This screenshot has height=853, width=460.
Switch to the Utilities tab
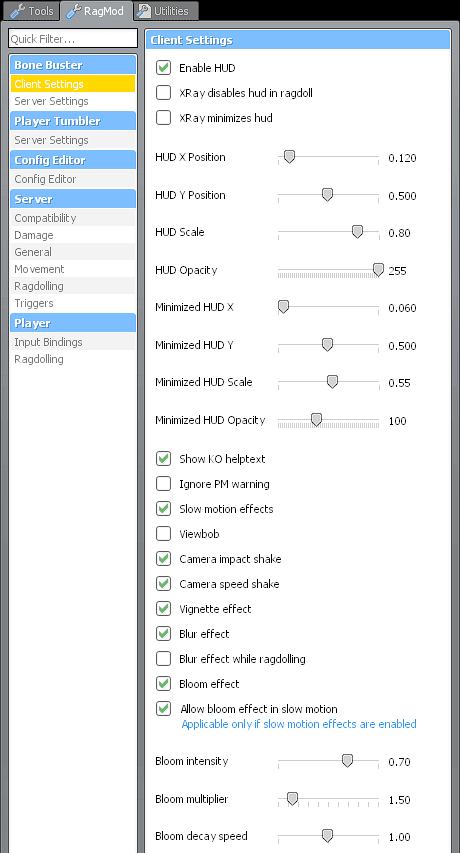tap(165, 11)
